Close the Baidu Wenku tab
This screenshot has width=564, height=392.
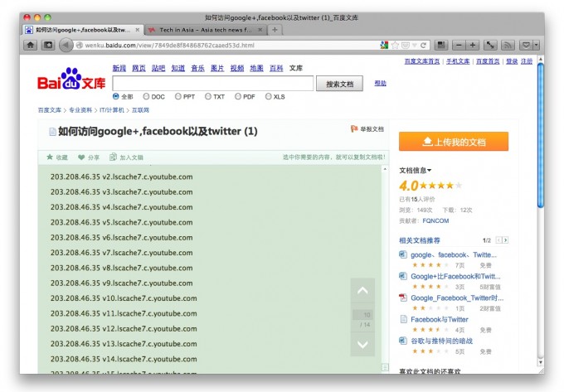[x=138, y=30]
